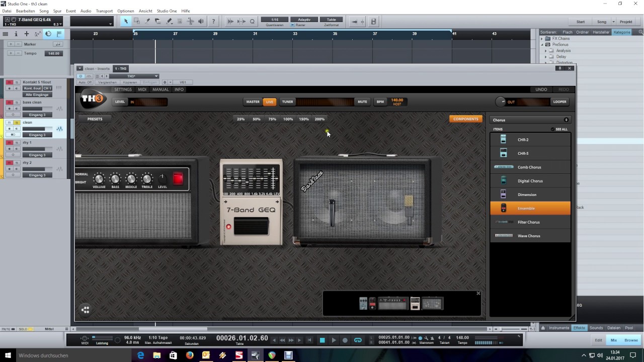Click the Vergleichen button
The width and height of the screenshot is (644, 362).
tap(108, 82)
